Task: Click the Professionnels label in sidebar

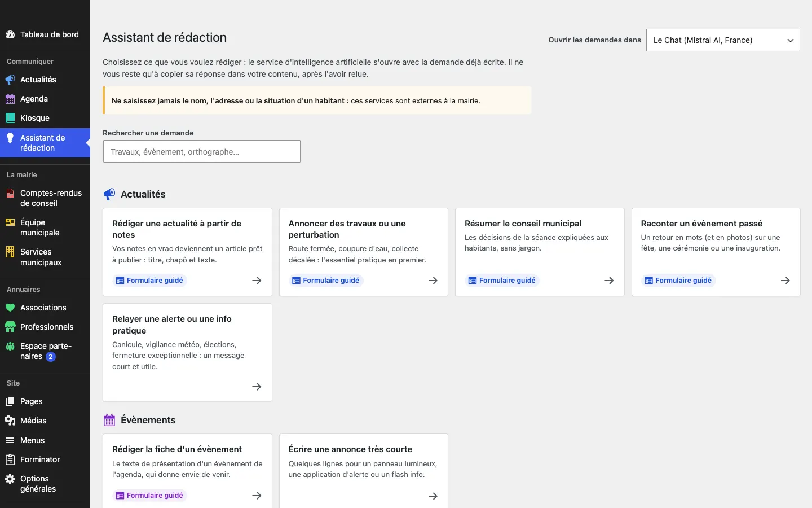Action: pos(47,327)
